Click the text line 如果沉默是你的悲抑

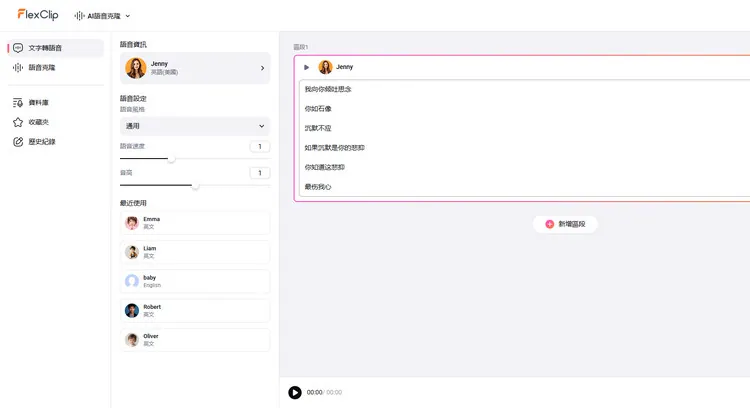click(335, 148)
